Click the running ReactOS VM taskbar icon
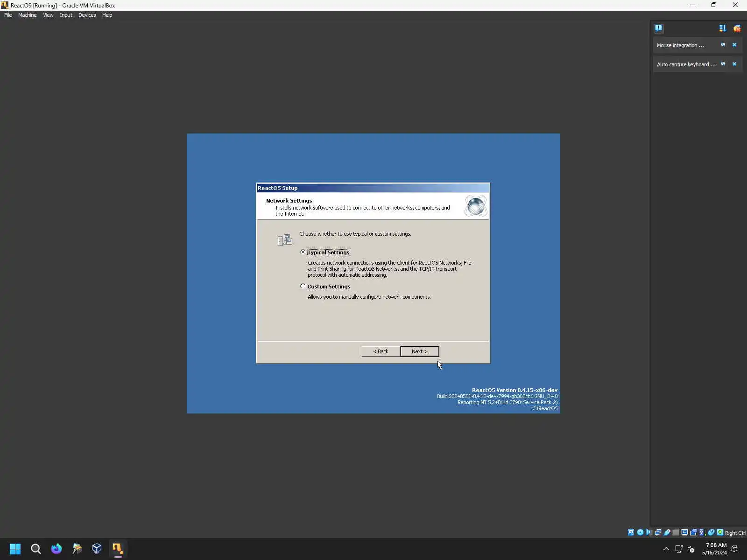Image resolution: width=747 pixels, height=560 pixels. click(117, 549)
